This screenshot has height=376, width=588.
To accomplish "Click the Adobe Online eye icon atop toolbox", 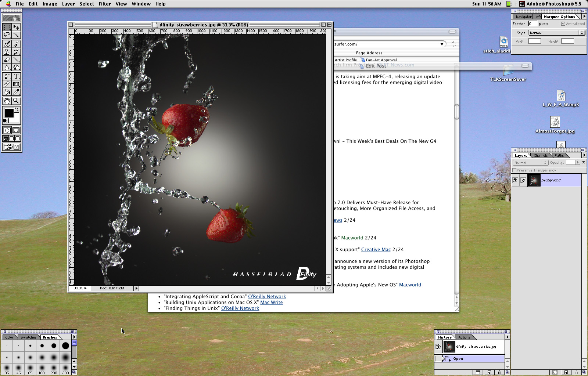I will [11, 18].
